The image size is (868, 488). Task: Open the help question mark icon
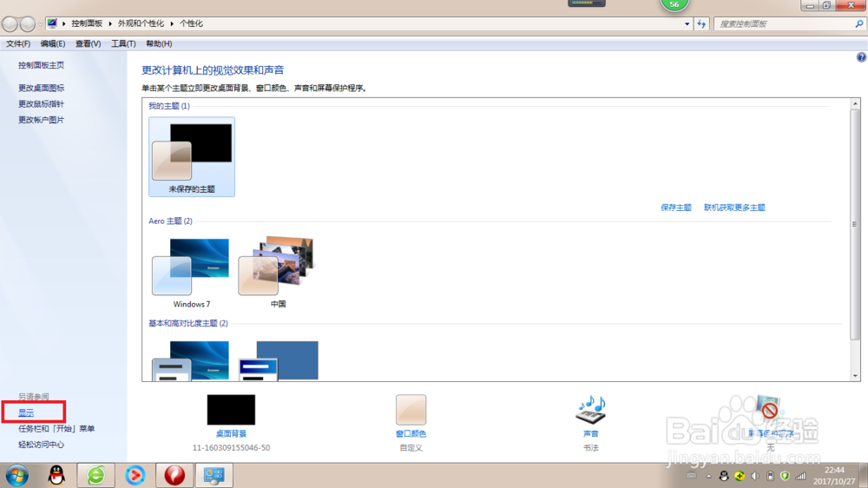(x=861, y=57)
